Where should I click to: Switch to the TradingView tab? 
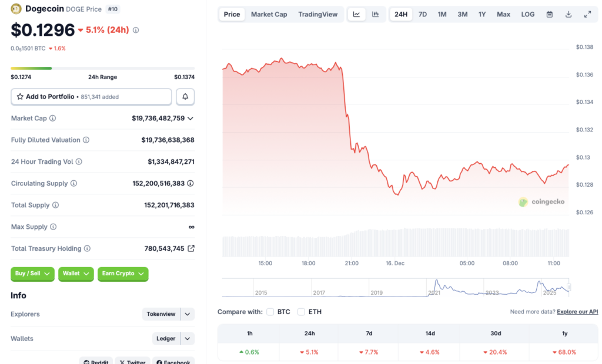[317, 14]
